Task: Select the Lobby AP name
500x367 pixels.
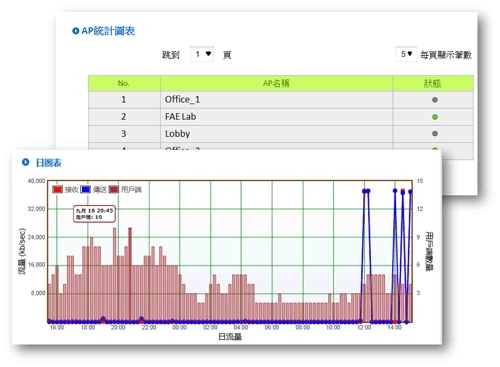Action: (177, 134)
